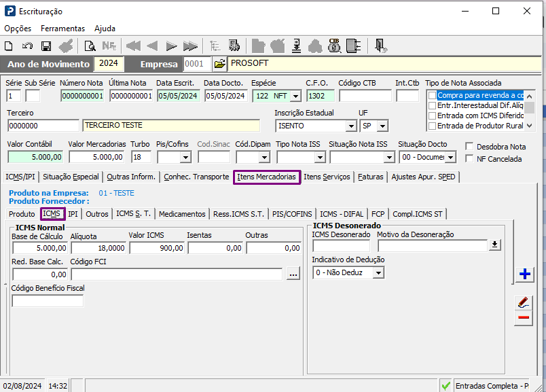
Task: Check the NF Cancelada checkbox
Action: [470, 159]
